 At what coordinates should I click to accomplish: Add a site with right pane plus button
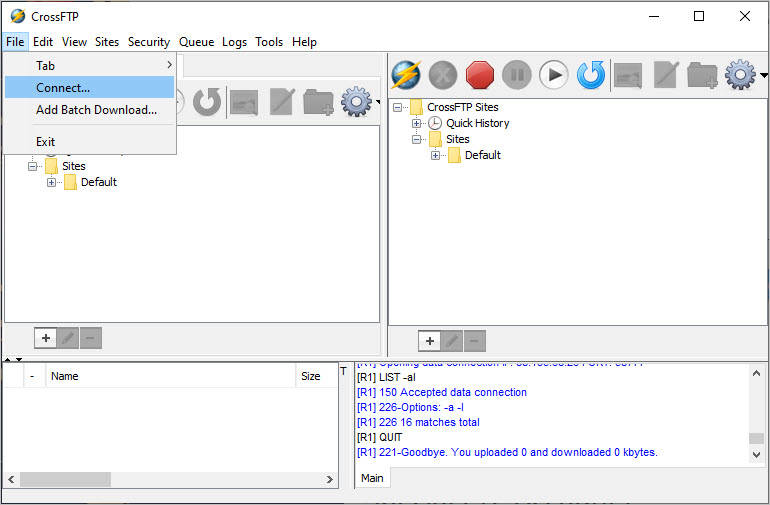pos(430,341)
